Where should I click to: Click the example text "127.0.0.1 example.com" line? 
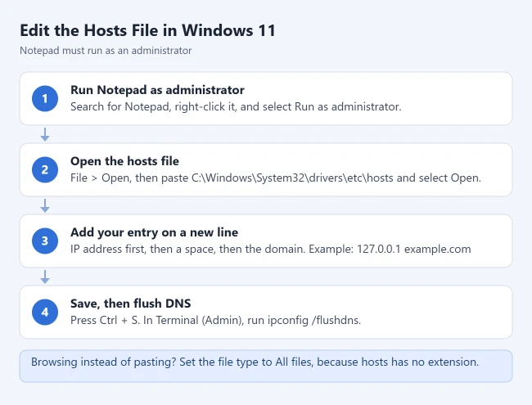click(270, 249)
